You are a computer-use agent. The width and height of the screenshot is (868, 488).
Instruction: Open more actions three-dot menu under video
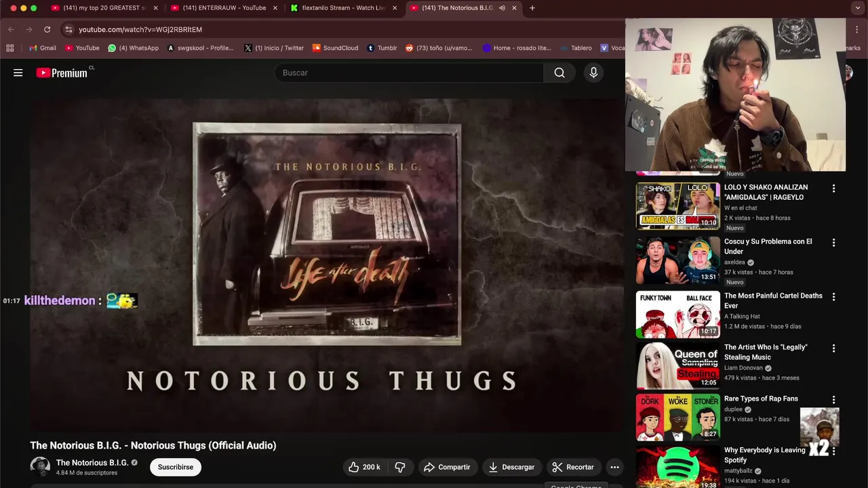pyautogui.click(x=614, y=467)
